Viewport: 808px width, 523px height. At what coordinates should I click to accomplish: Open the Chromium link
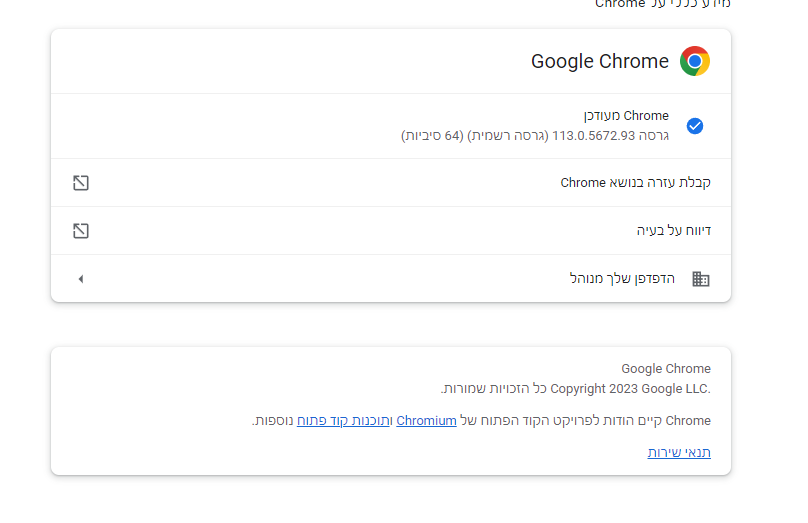(426, 421)
